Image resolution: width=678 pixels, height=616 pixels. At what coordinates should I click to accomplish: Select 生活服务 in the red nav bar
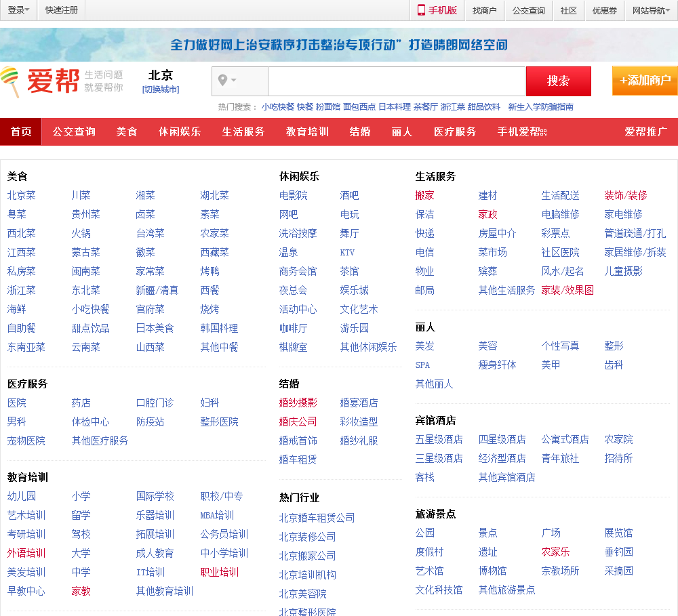coord(243,131)
